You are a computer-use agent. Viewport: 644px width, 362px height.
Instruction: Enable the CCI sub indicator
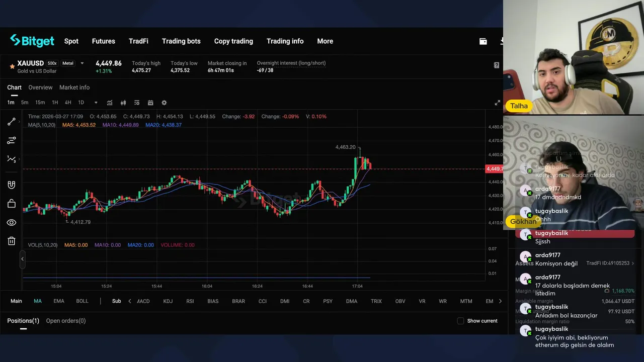(x=263, y=301)
